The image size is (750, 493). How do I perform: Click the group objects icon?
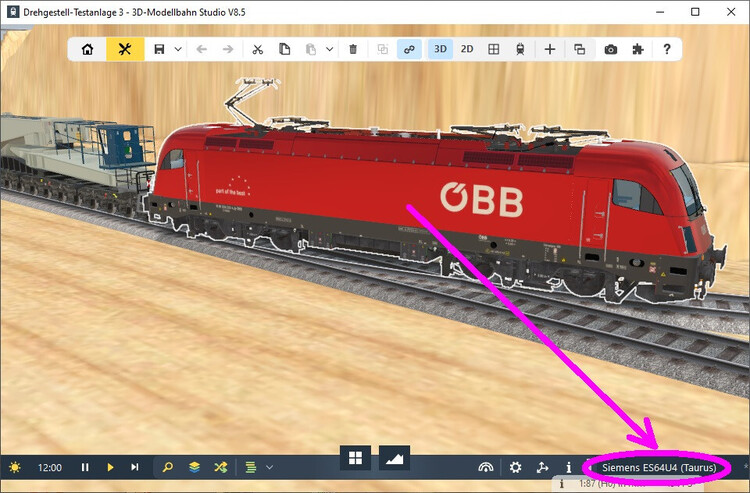[383, 49]
